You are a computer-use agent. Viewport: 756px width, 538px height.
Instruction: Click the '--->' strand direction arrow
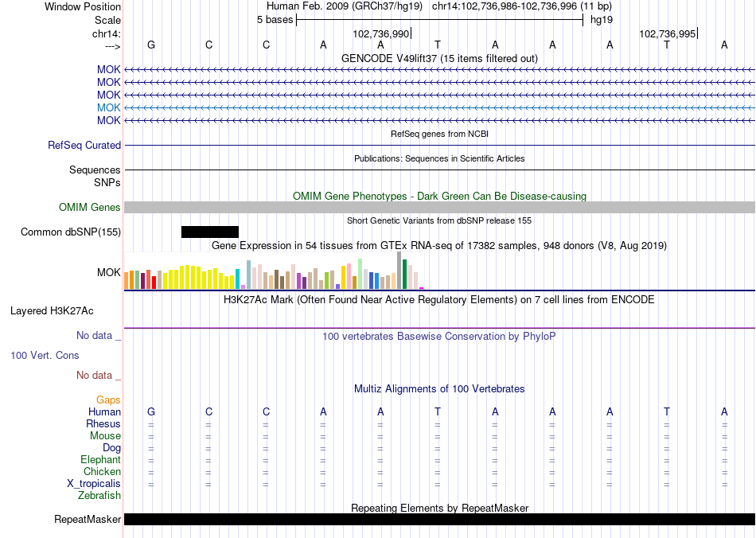tap(113, 46)
